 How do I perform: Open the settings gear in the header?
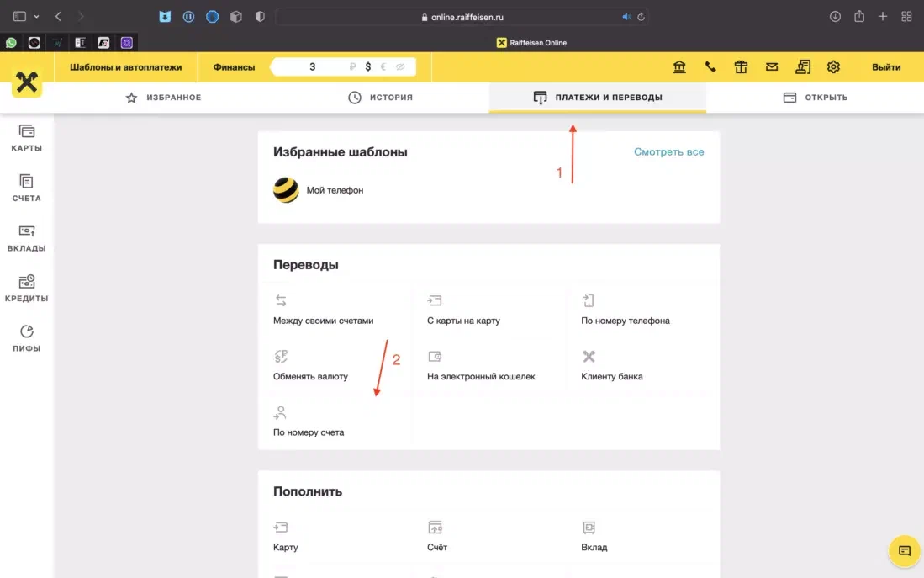click(833, 67)
